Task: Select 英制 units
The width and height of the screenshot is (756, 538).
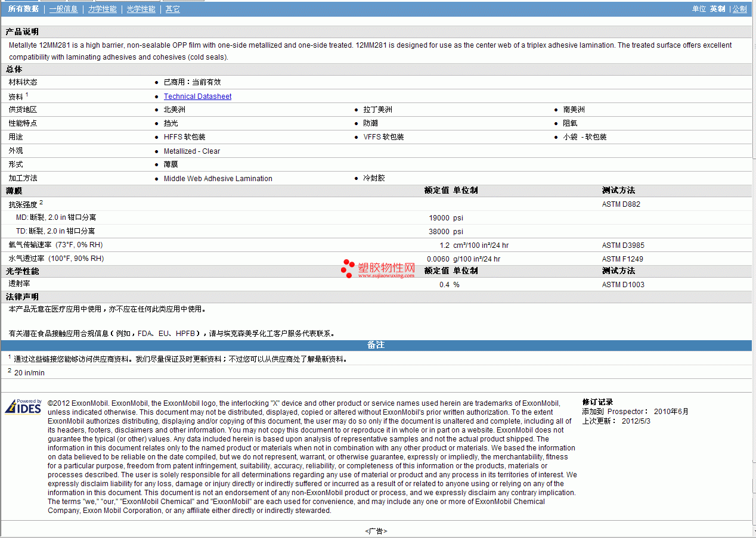Action: (717, 9)
